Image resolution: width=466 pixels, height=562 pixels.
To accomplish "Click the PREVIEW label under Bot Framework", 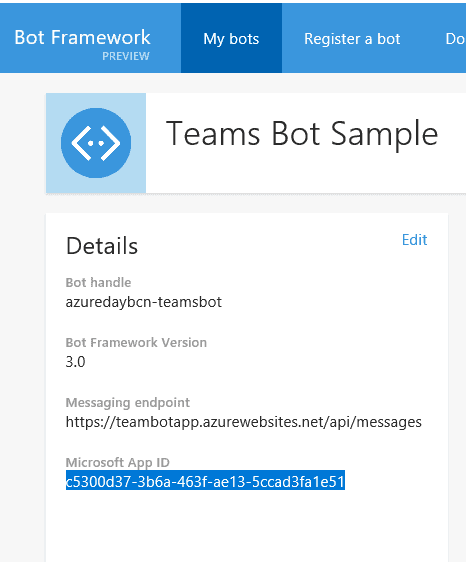I will click(x=126, y=56).
